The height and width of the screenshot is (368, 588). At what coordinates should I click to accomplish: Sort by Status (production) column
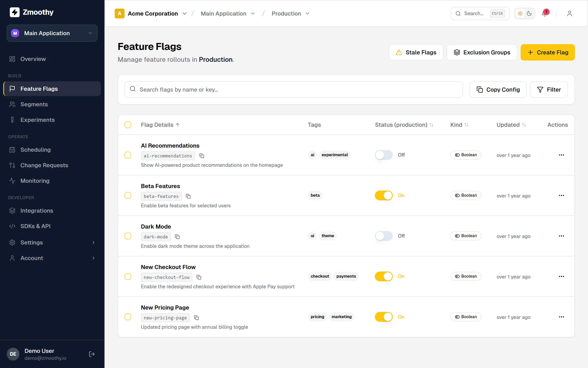(x=404, y=125)
